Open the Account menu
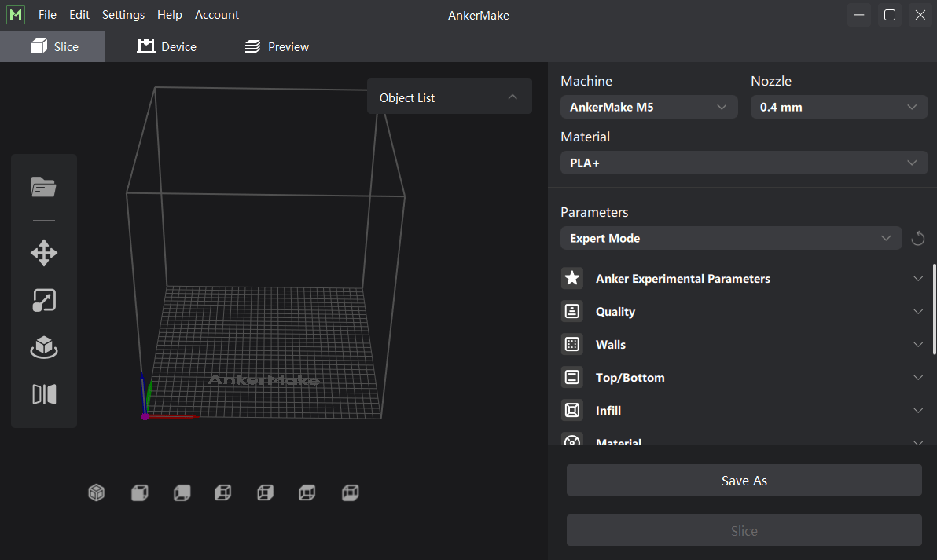 pos(217,15)
